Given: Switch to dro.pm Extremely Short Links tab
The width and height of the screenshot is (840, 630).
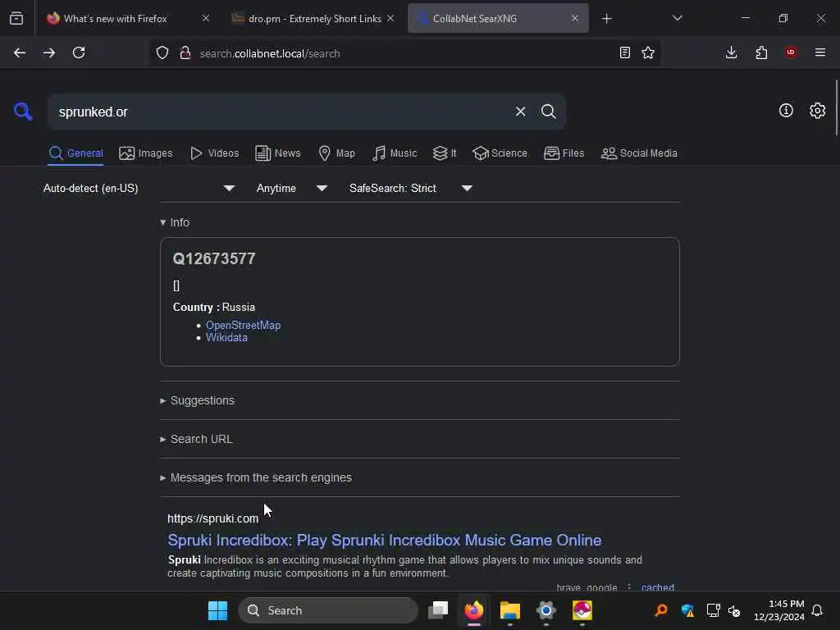Looking at the screenshot, I should coord(313,18).
